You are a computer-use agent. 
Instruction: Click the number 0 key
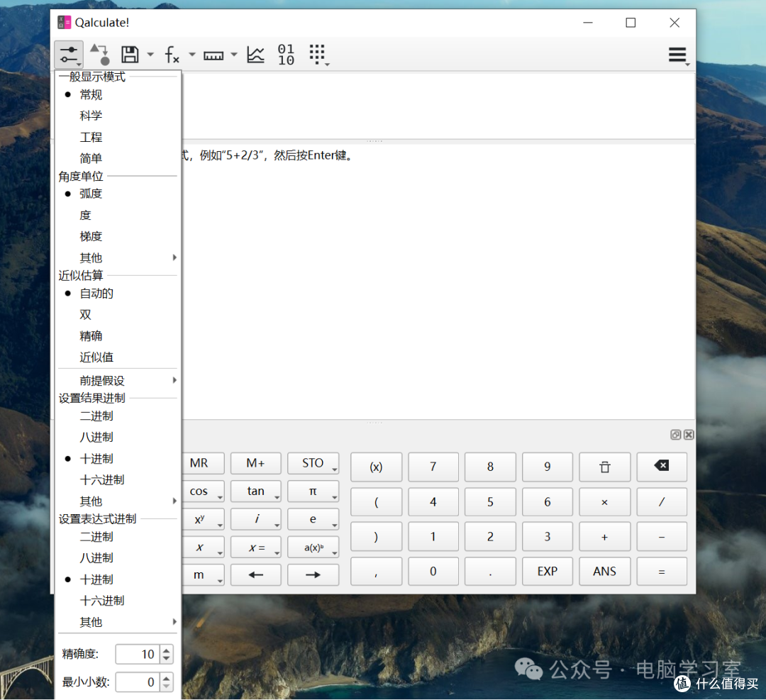pos(433,572)
